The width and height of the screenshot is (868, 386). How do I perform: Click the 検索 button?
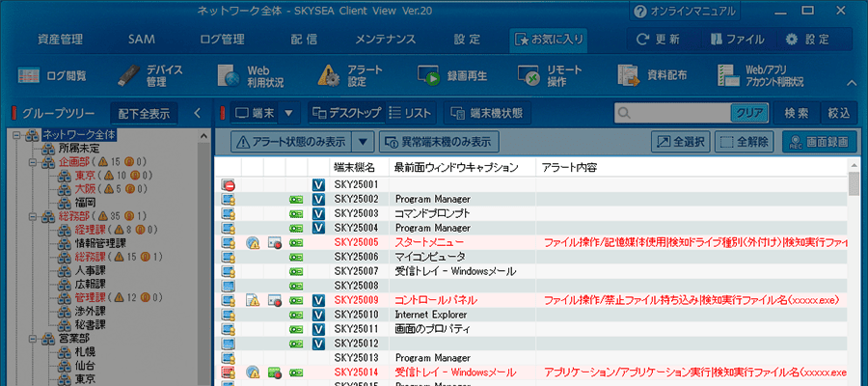click(x=796, y=113)
